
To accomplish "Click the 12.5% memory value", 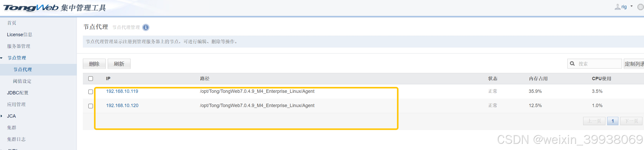I will point(535,106).
